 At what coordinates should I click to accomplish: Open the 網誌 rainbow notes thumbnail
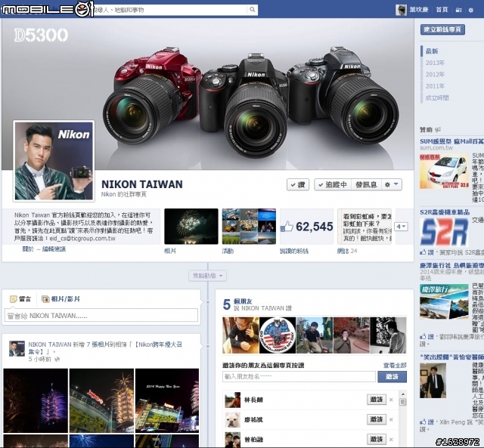pos(365,227)
